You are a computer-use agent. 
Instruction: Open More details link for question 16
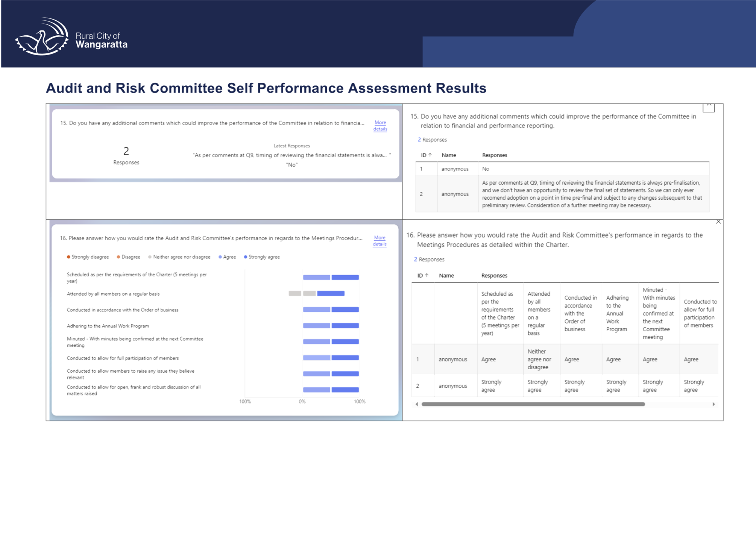(380, 241)
